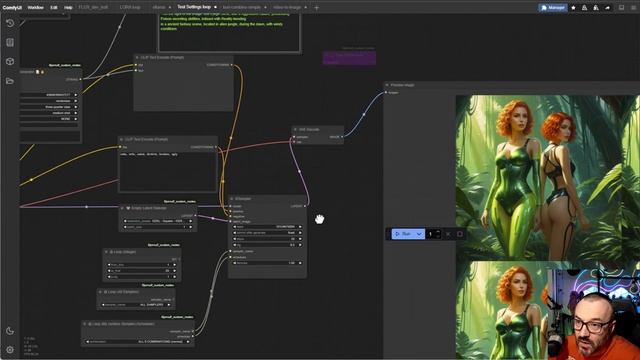Open the ComfyUI Manager button
The width and height of the screenshot is (640, 360).
tap(553, 7)
